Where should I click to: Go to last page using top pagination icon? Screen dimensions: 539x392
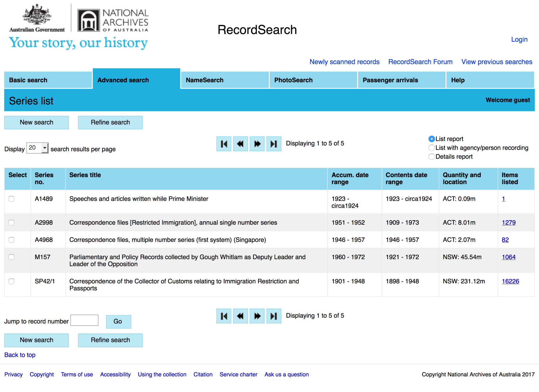click(x=274, y=144)
